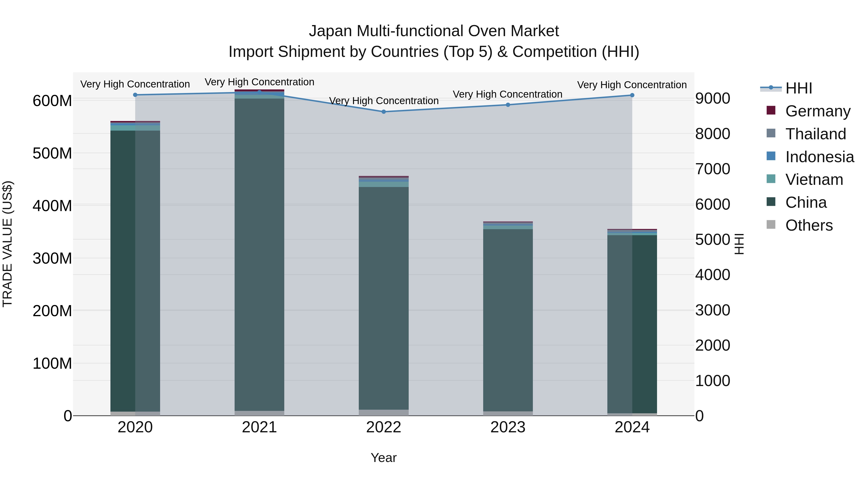Click the China bar for 2022
This screenshot has height=488, width=868.
click(384, 298)
